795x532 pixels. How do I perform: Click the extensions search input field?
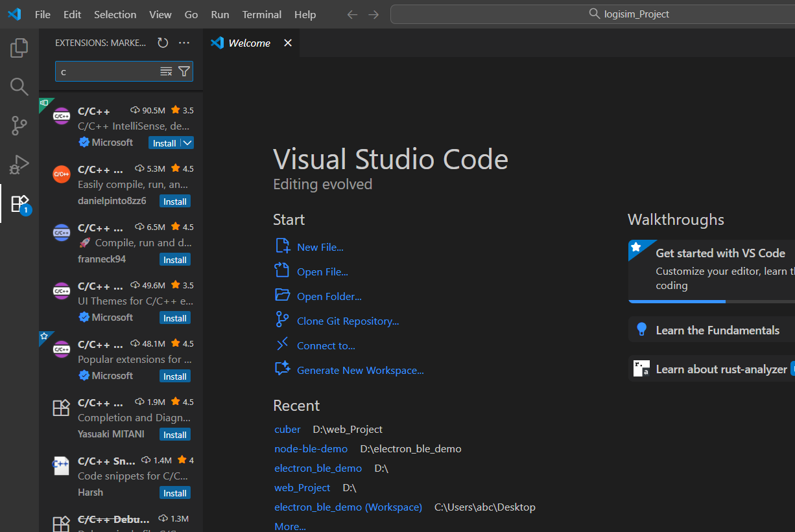pos(107,71)
